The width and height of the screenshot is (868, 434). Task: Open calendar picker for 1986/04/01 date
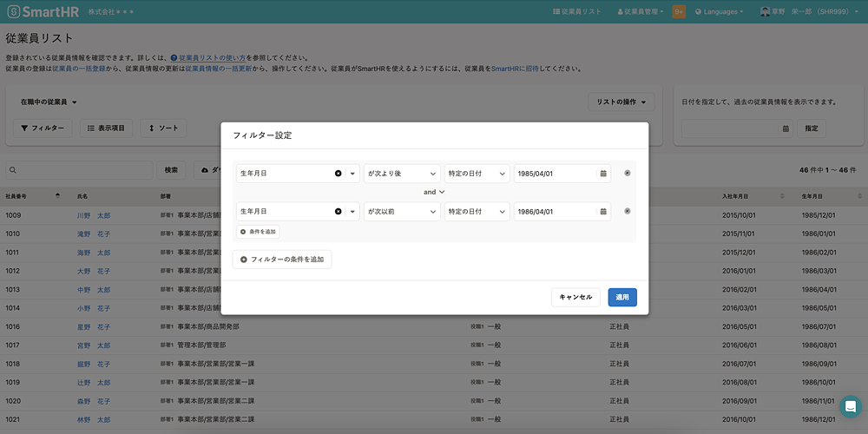click(603, 211)
